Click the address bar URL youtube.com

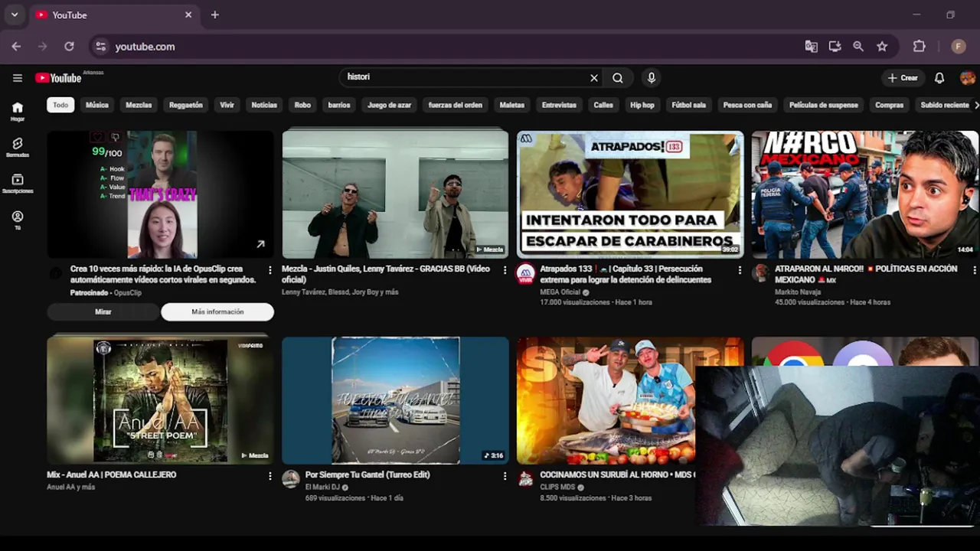point(145,47)
